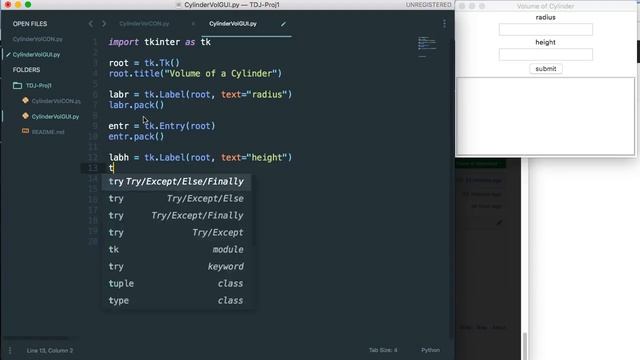This screenshot has height=360, width=640.
Task: Jump forward using the right arrow icon
Action: coord(104,24)
